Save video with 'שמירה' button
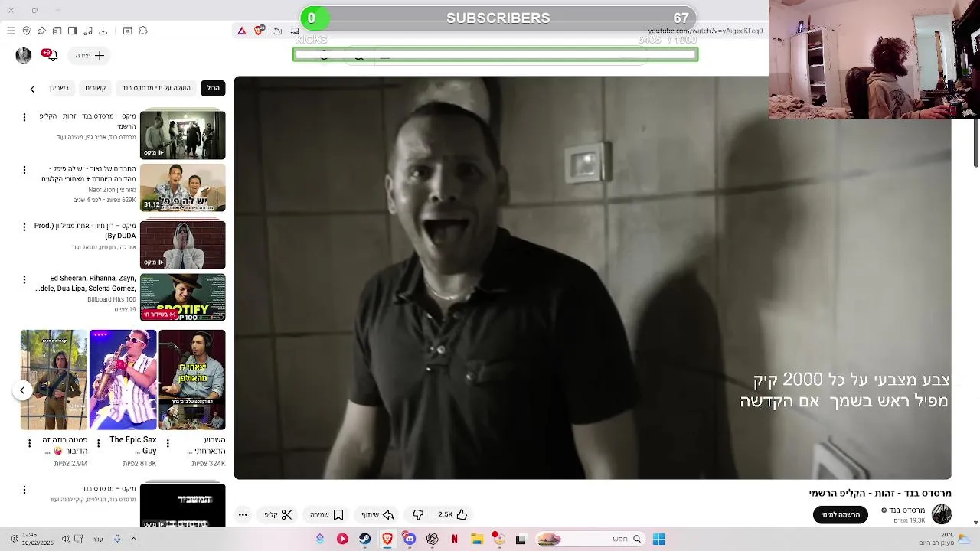The image size is (980, 551). click(327, 515)
